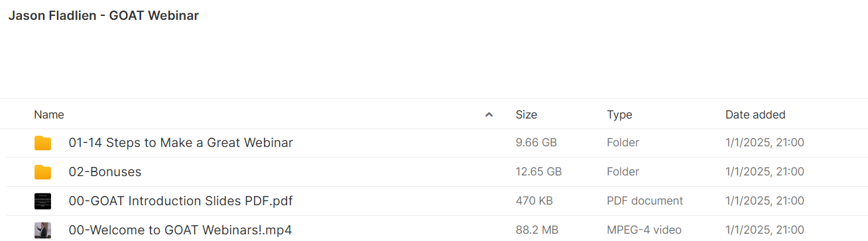Open 00-GOAT Introduction Slides PDF.pdf file

tap(180, 201)
